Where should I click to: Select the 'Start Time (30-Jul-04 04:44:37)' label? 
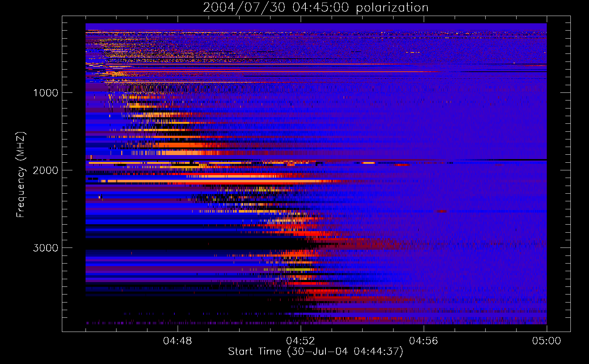(x=316, y=352)
